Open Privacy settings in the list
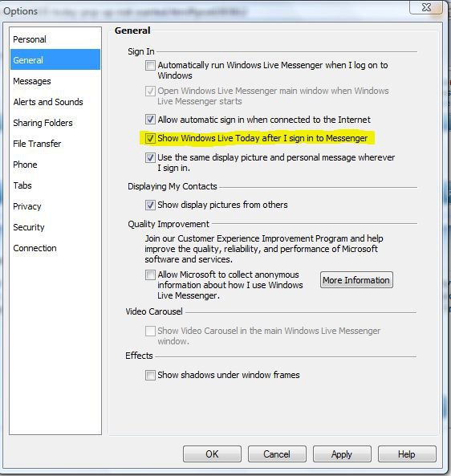451x476 pixels. coord(26,206)
